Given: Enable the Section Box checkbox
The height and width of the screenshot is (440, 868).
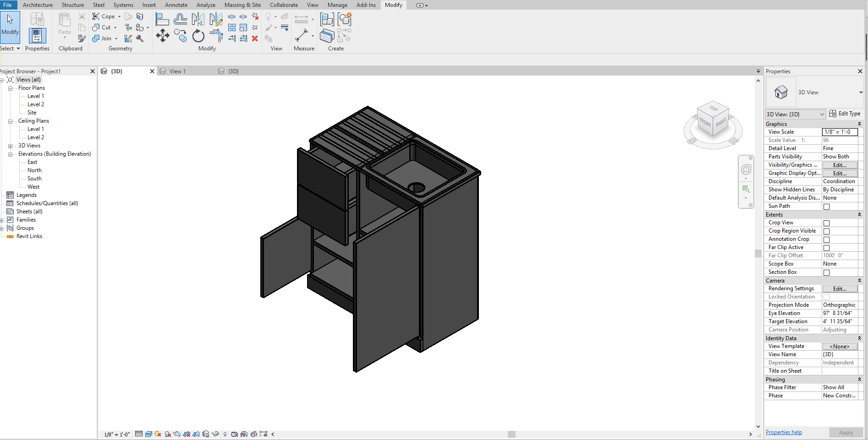Looking at the screenshot, I should point(827,272).
